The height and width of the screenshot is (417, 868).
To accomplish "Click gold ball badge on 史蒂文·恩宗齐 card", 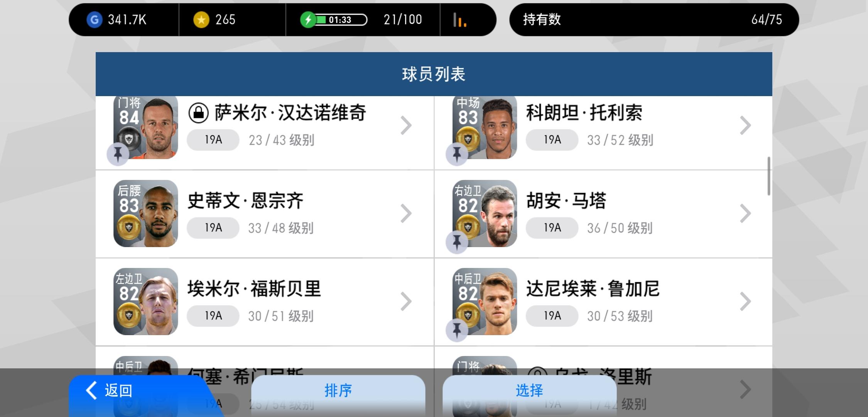I will pos(129,227).
